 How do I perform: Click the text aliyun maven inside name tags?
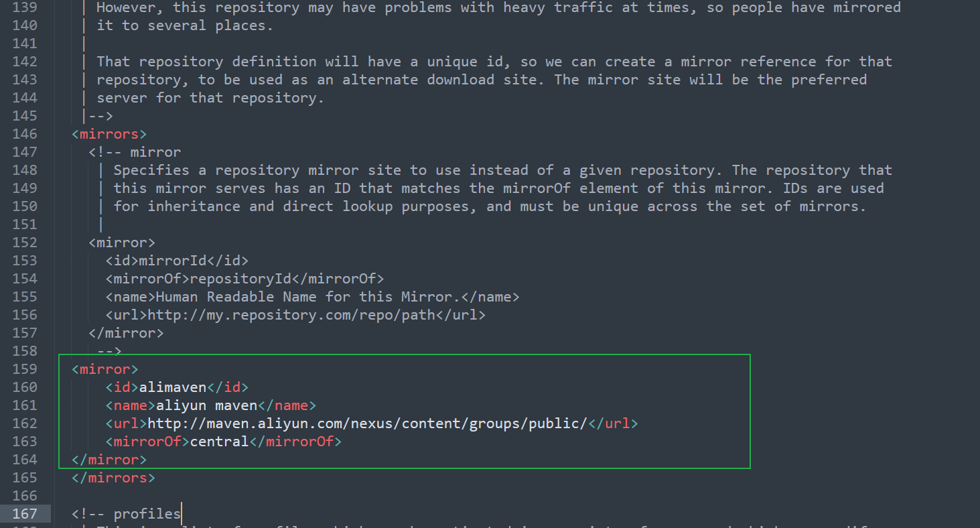(x=205, y=405)
